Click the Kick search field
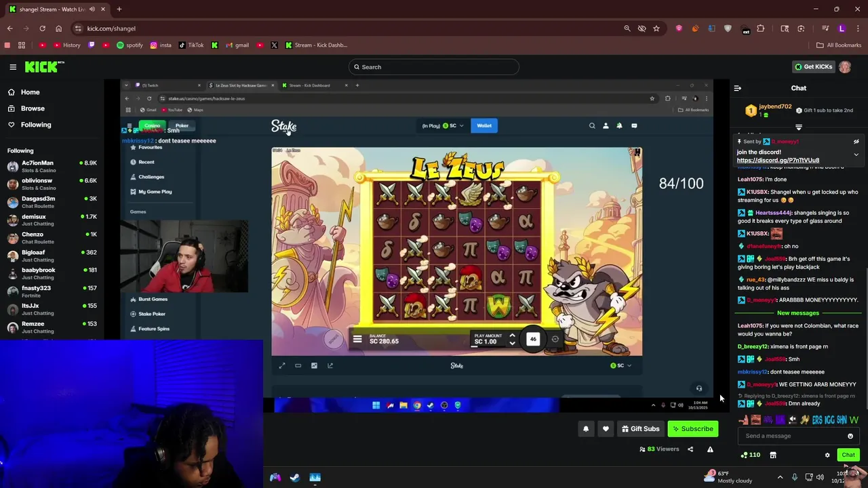The image size is (868, 488). coord(434,67)
